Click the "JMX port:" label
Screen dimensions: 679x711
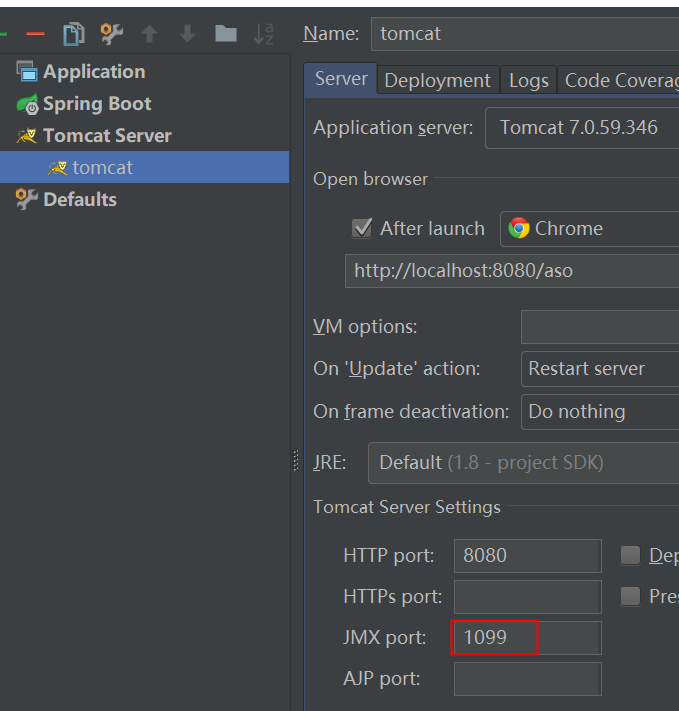coord(385,638)
